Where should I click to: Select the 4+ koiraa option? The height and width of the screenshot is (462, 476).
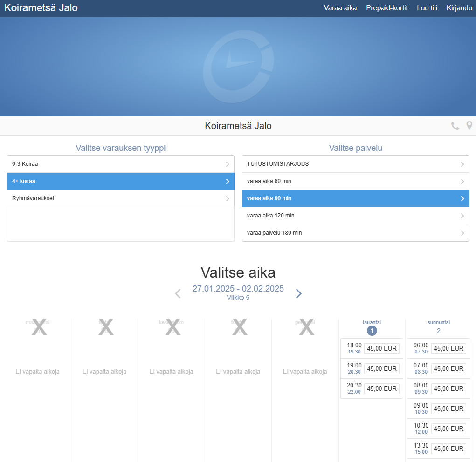pos(120,181)
